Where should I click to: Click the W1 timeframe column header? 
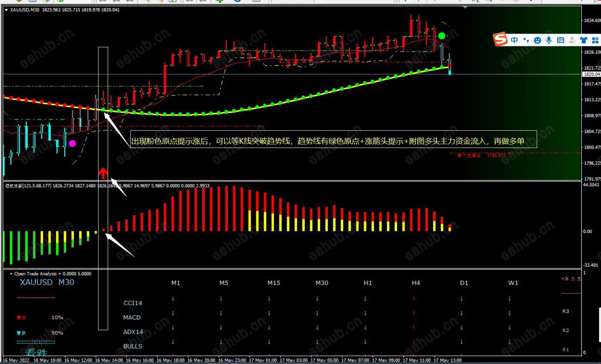[x=513, y=283]
